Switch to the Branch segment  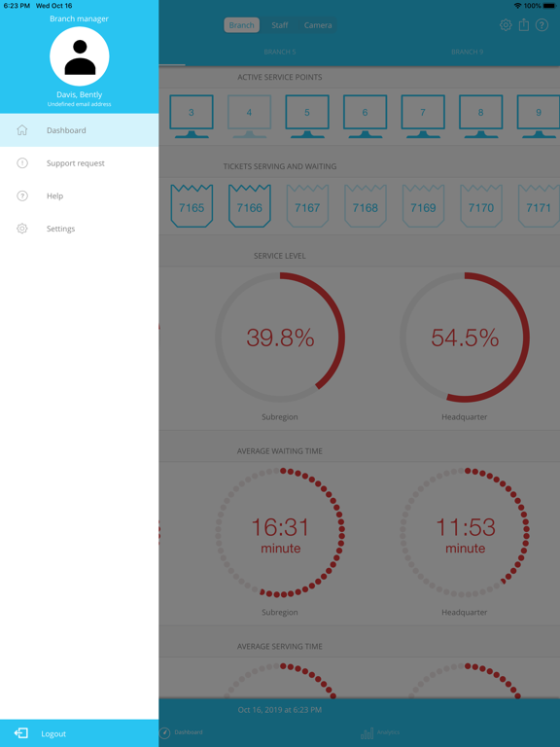[241, 25]
